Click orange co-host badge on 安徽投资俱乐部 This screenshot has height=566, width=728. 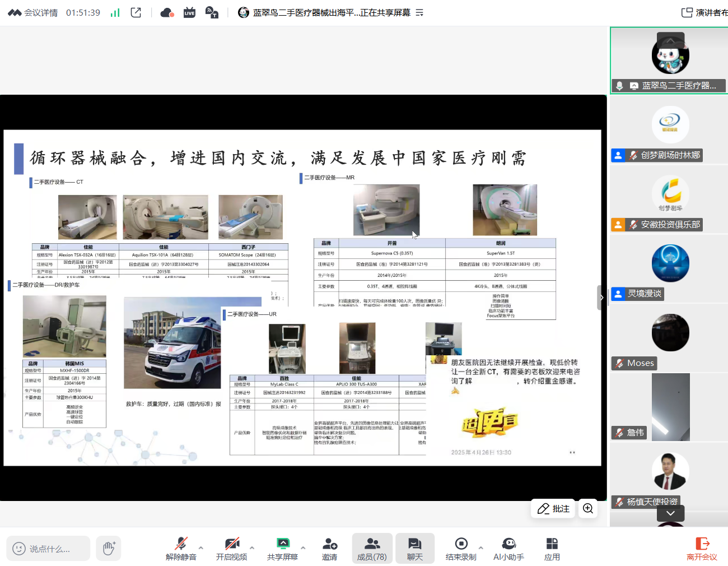click(618, 225)
